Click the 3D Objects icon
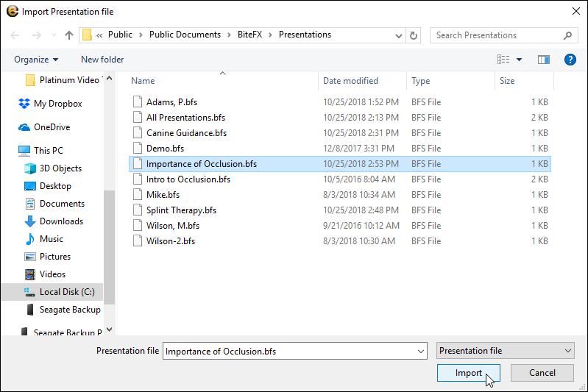This screenshot has width=588, height=392. pyautogui.click(x=30, y=168)
